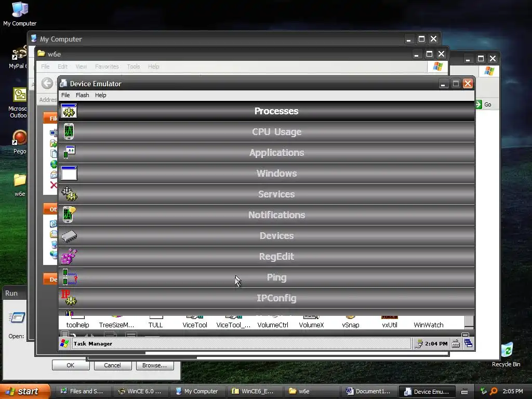Pick the Windows entry in list
The width and height of the screenshot is (532, 399).
click(x=267, y=173)
